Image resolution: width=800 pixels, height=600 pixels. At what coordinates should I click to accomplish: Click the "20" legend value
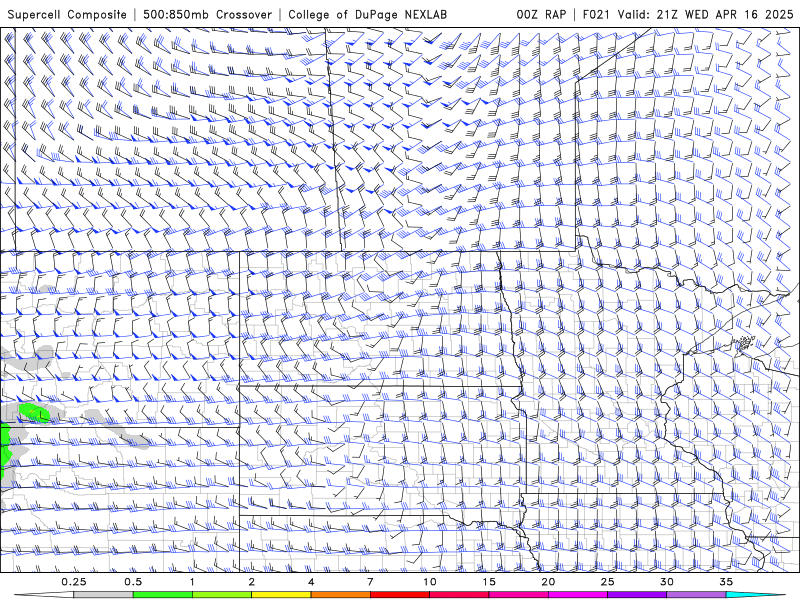point(548,582)
